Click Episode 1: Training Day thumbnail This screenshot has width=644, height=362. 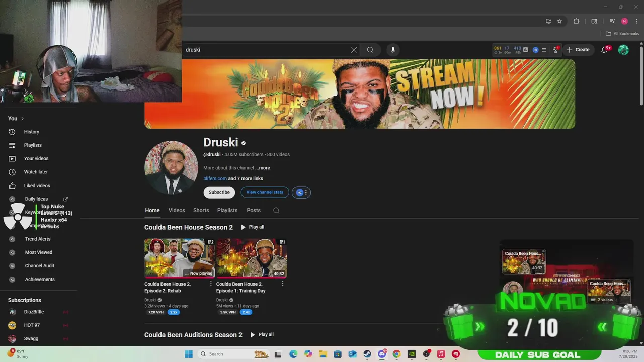point(252,258)
